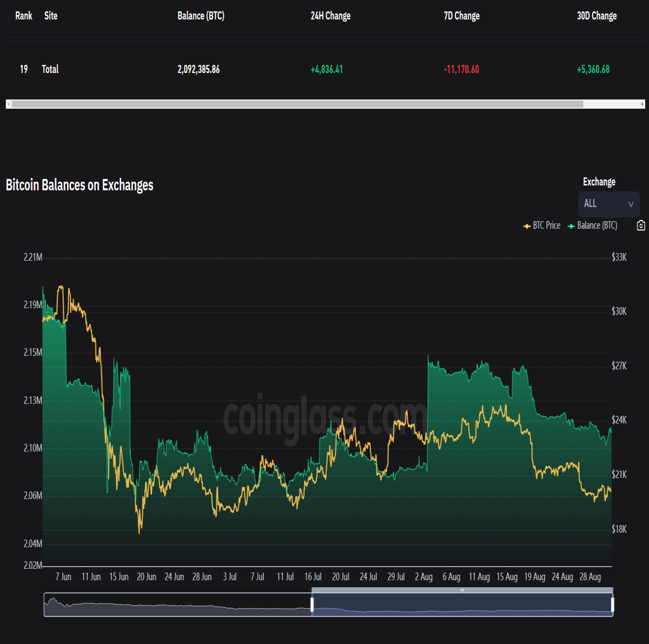Viewport: 649px width, 644px height.
Task: Select the 30D Change column header
Action: (x=597, y=16)
